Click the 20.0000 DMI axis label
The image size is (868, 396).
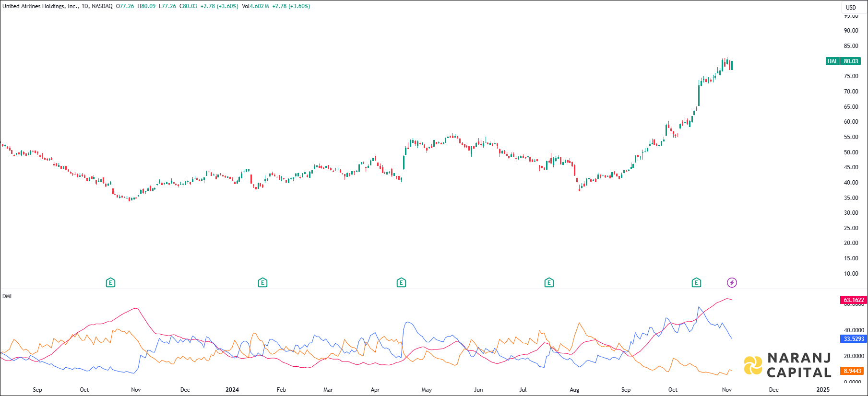point(854,356)
